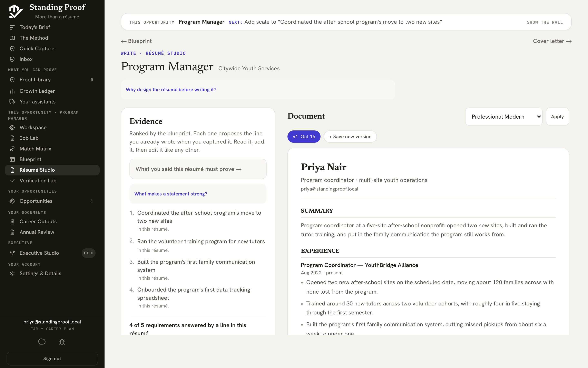588x368 pixels.
Task: Click The Method book icon
Action: coord(12,38)
